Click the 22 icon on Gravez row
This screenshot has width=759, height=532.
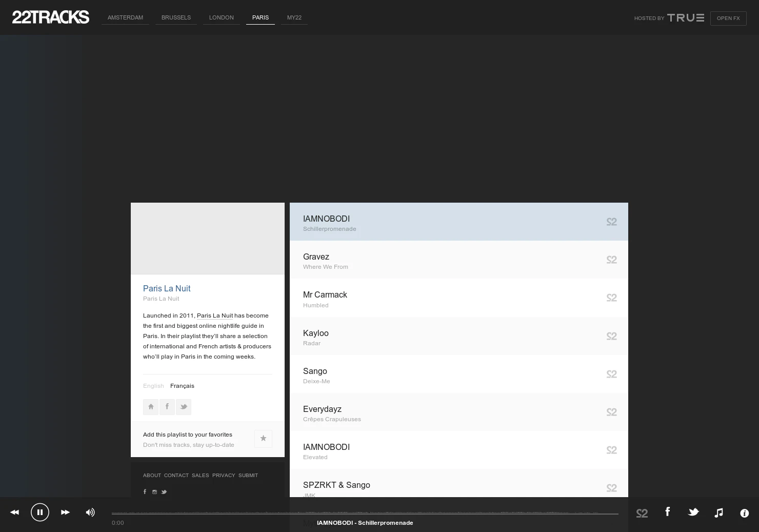611,260
